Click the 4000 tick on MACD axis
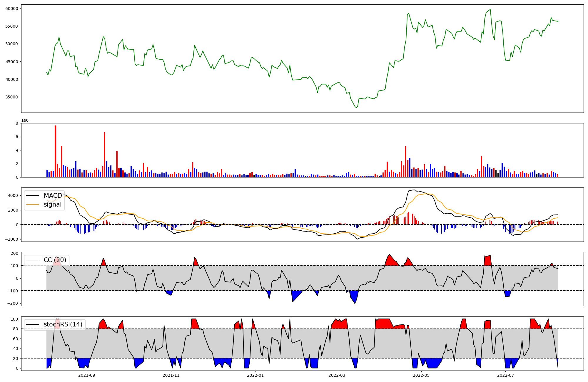Image resolution: width=588 pixels, height=382 pixels. (x=13, y=196)
